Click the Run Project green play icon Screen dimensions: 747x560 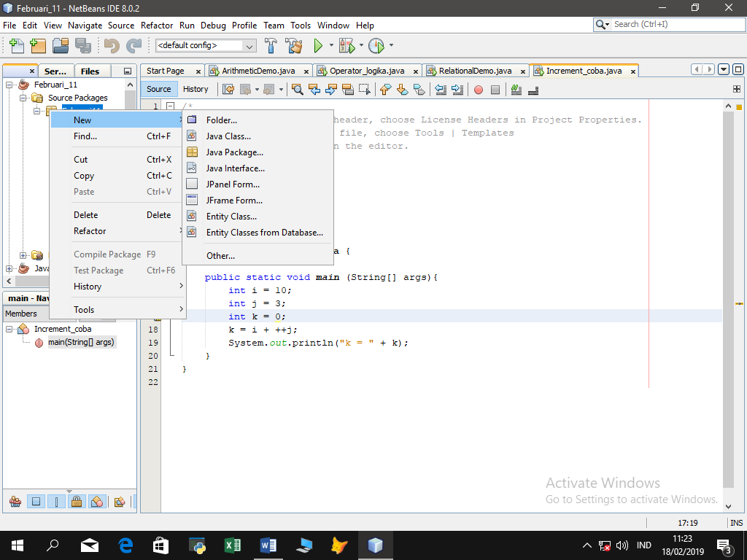coord(319,45)
